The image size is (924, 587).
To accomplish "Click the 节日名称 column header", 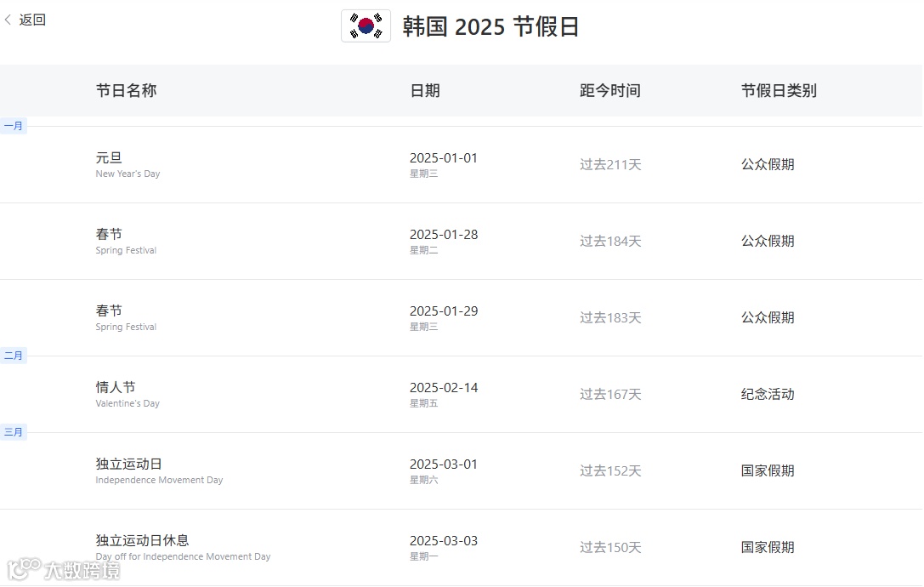I will pyautogui.click(x=126, y=90).
